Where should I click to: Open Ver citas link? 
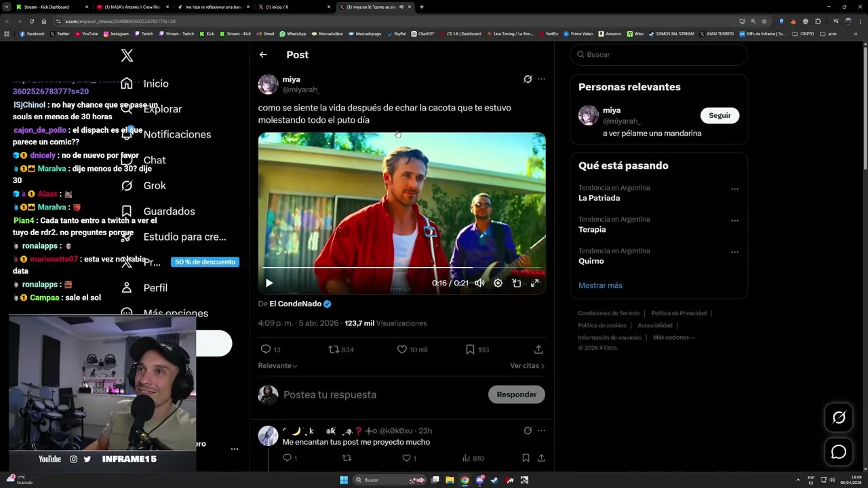pyautogui.click(x=527, y=366)
